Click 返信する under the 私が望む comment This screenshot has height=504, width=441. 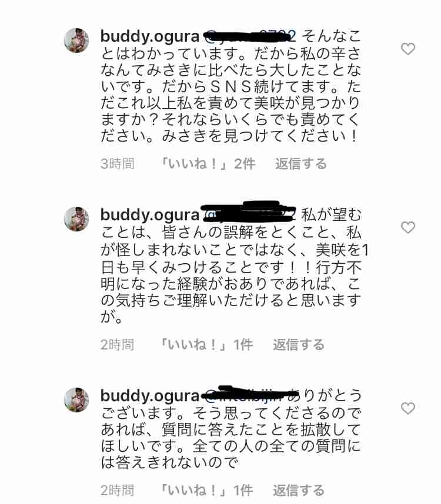299,345
